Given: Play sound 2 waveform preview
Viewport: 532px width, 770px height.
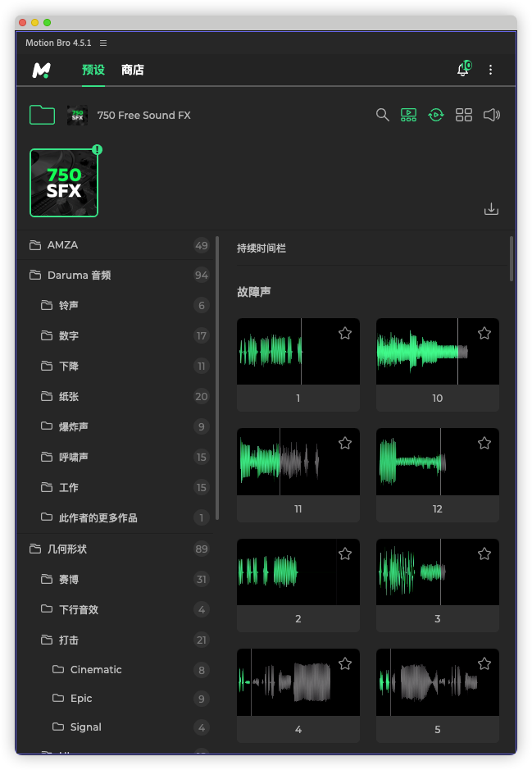Looking at the screenshot, I should click(x=298, y=572).
